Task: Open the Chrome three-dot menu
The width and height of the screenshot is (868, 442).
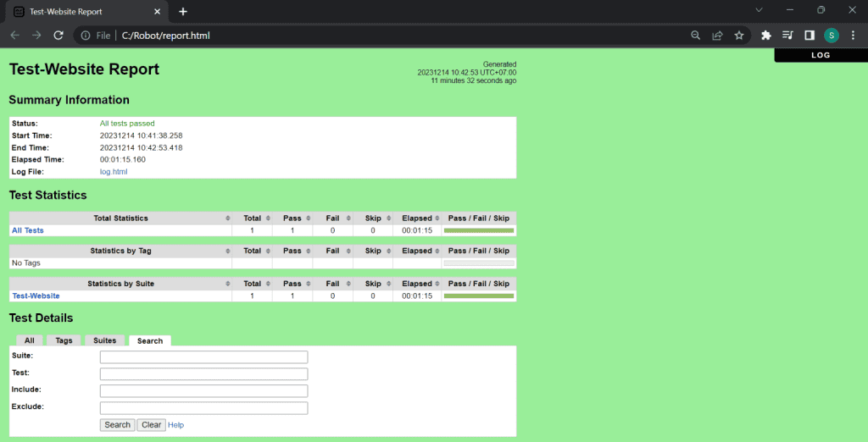Action: point(853,36)
